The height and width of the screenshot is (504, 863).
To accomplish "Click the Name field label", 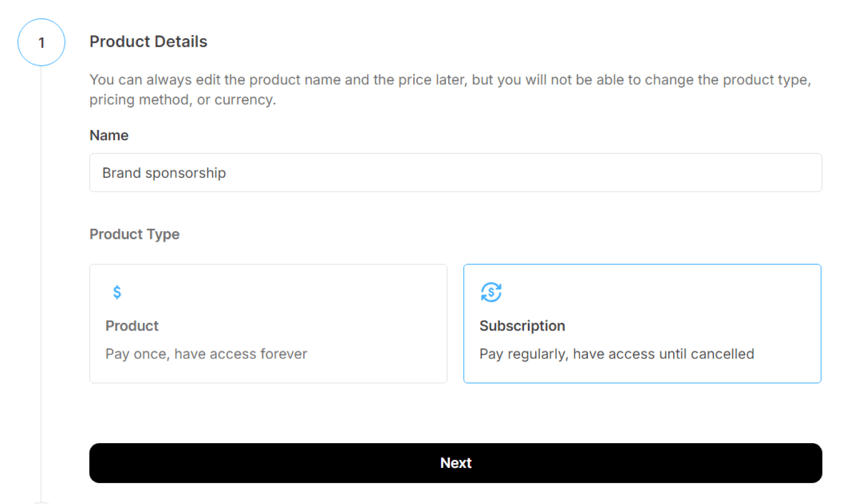I will 109,135.
